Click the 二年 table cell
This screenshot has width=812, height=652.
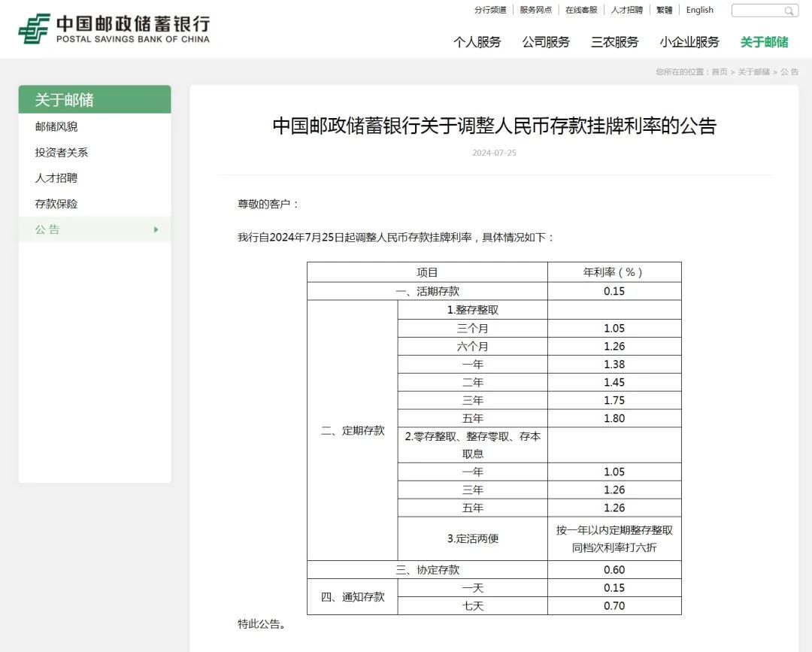click(x=473, y=383)
